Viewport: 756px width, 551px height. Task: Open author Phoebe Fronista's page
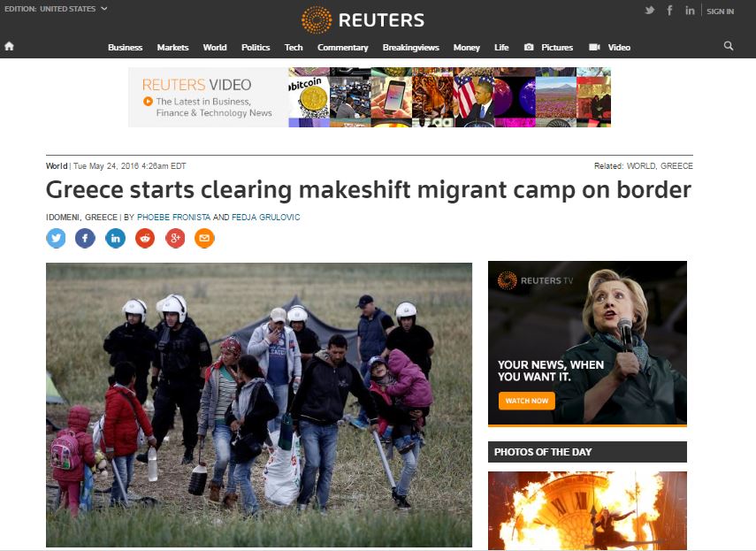click(x=173, y=218)
